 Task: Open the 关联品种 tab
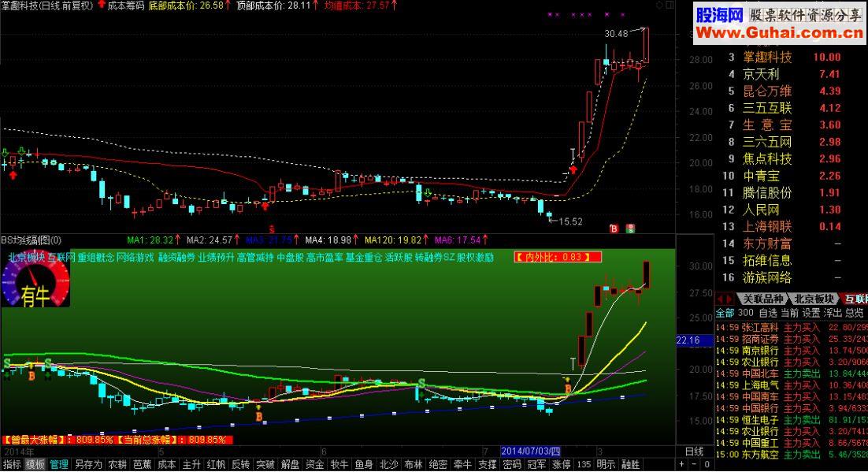click(x=762, y=299)
